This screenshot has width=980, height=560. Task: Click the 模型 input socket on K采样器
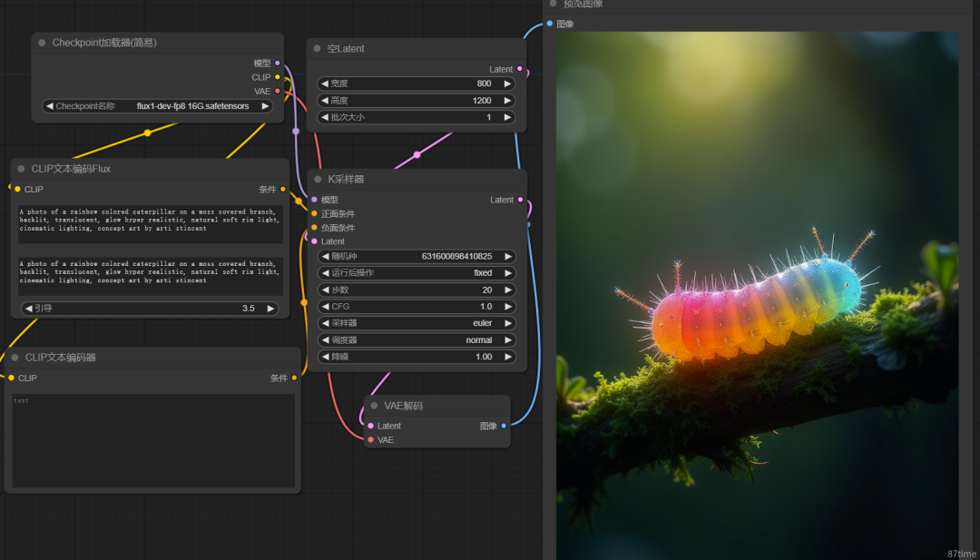(314, 200)
